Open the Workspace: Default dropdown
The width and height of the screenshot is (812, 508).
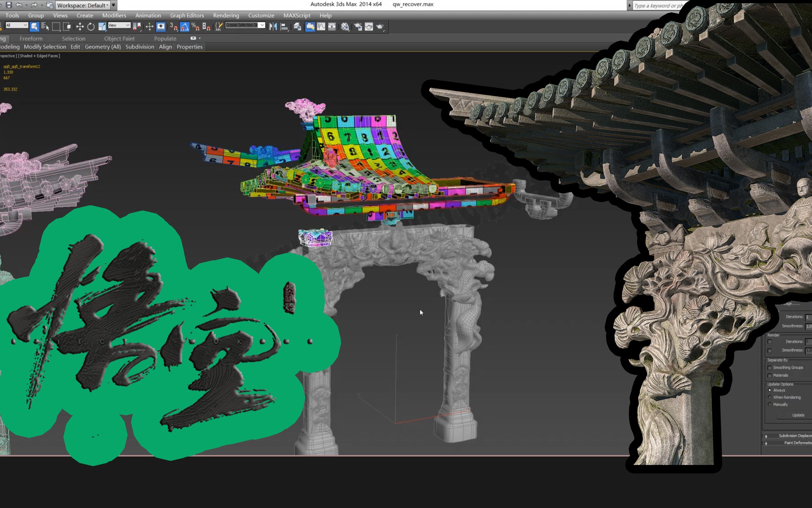click(x=82, y=5)
